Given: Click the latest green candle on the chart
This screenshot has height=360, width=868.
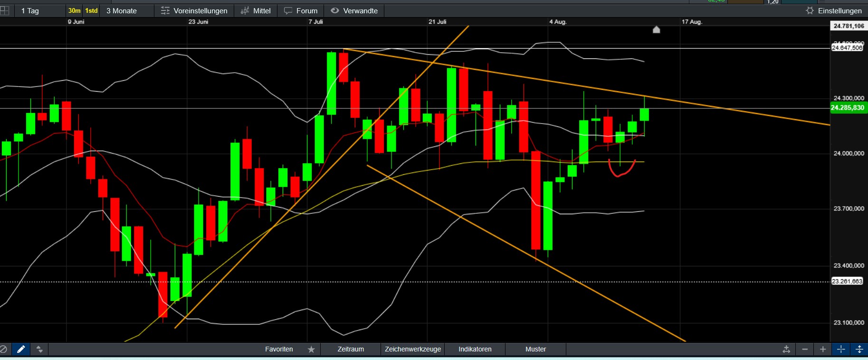Looking at the screenshot, I should tap(644, 114).
